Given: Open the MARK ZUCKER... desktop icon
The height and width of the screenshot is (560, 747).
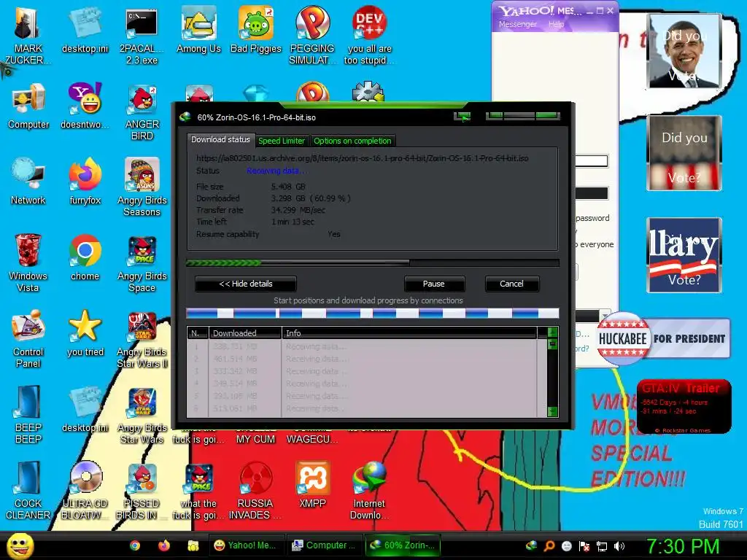Looking at the screenshot, I should tap(28, 36).
